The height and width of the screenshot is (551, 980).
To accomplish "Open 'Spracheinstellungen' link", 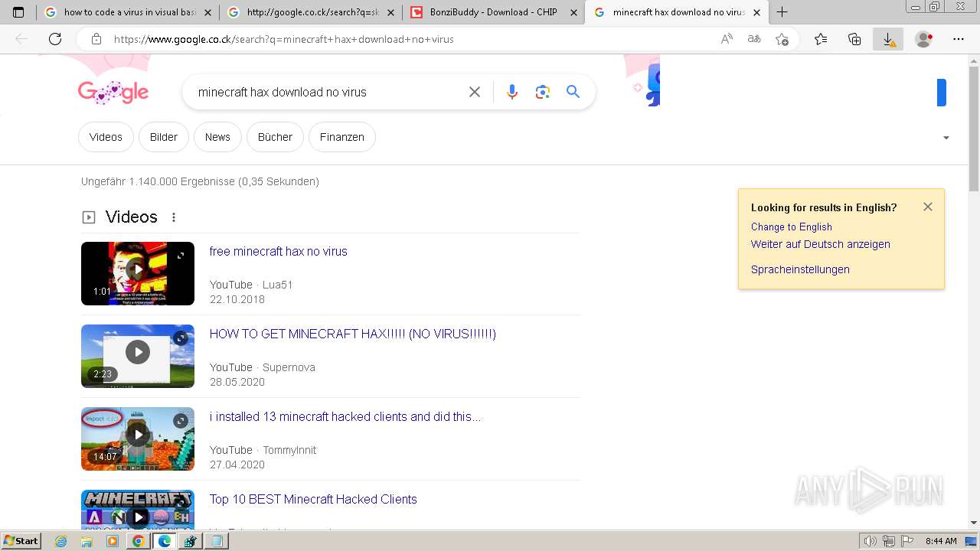I will 800,269.
